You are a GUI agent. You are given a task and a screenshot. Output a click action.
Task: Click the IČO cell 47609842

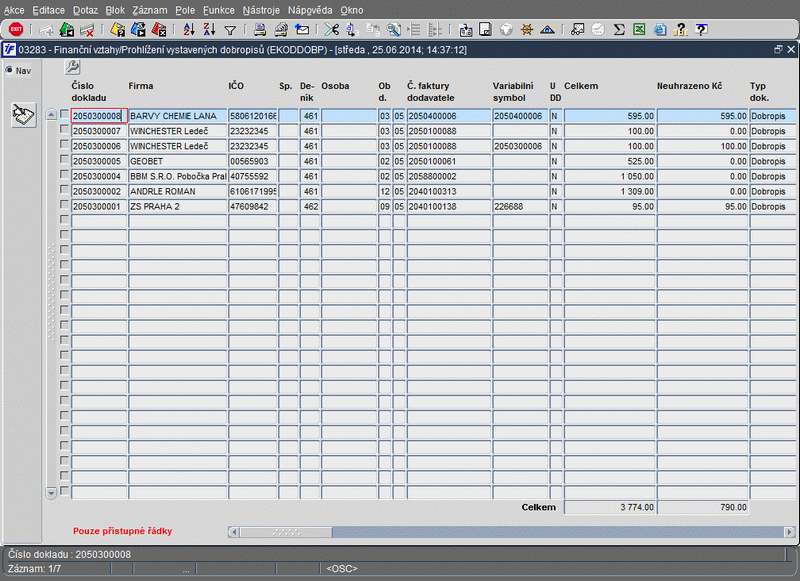(253, 207)
